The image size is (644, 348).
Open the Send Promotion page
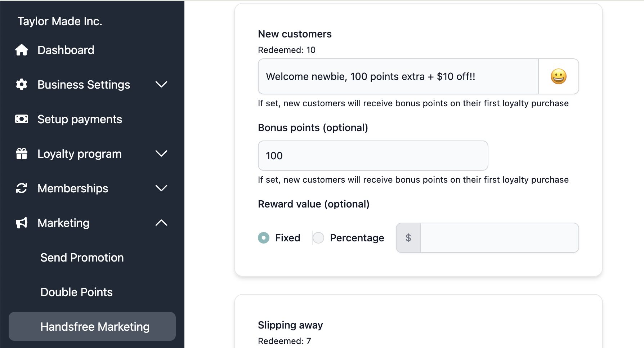click(82, 257)
